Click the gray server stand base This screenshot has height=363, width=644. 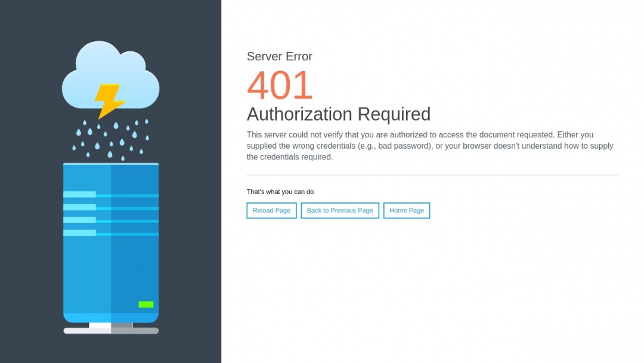111,330
